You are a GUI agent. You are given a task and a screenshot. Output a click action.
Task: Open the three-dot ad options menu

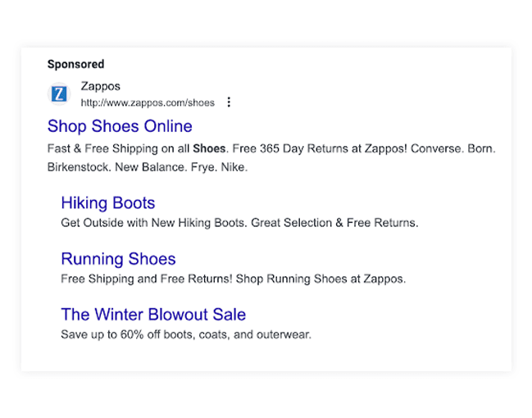(x=229, y=102)
